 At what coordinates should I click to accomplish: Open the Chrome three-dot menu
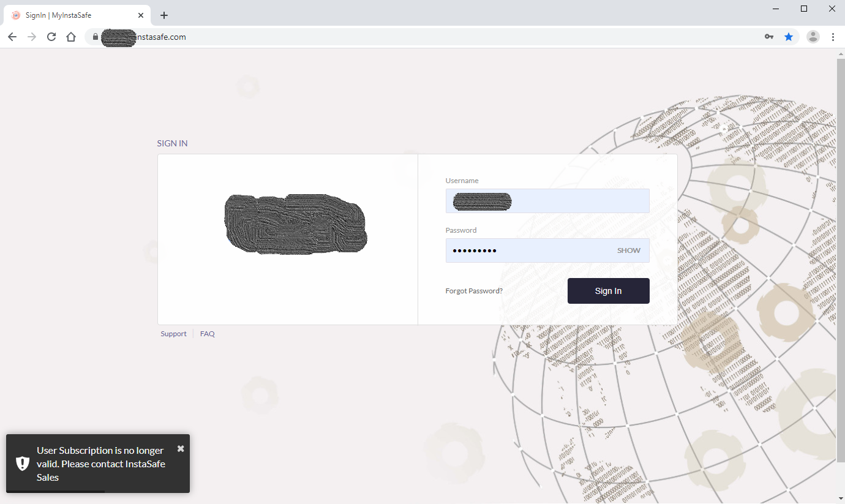point(833,37)
